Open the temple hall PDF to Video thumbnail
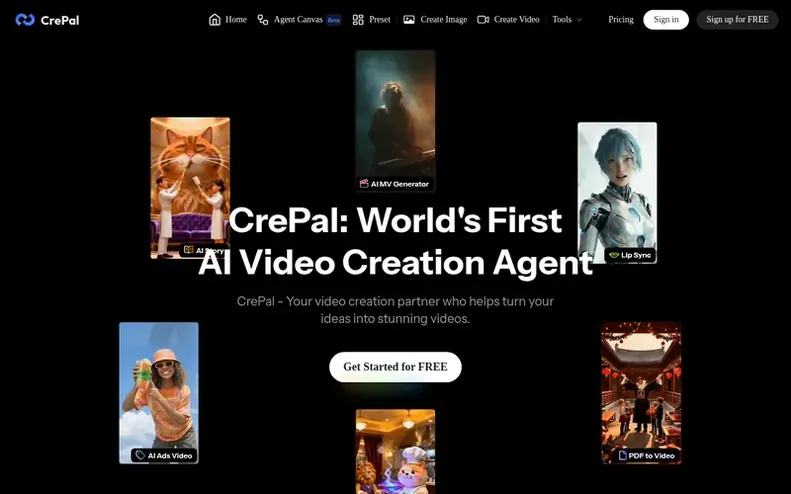 (x=641, y=393)
